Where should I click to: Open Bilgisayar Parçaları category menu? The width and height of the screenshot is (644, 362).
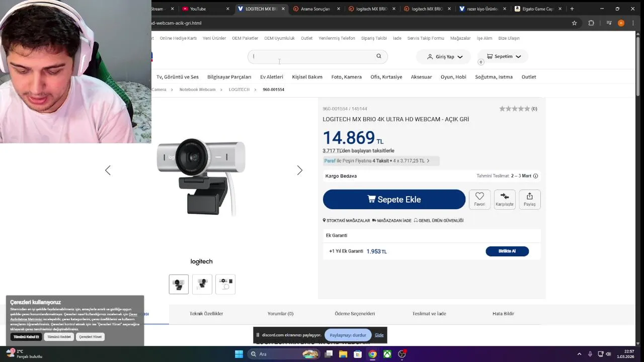tap(229, 77)
